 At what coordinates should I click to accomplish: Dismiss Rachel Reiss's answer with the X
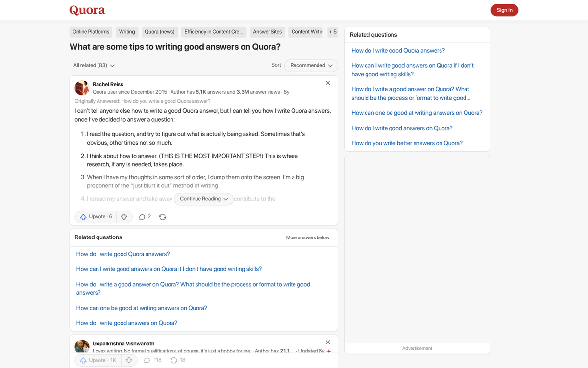click(327, 83)
